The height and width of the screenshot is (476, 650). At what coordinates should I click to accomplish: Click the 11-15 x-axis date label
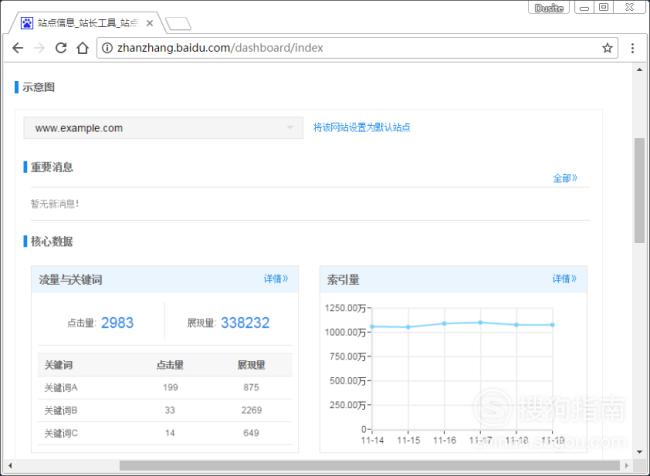tap(408, 440)
